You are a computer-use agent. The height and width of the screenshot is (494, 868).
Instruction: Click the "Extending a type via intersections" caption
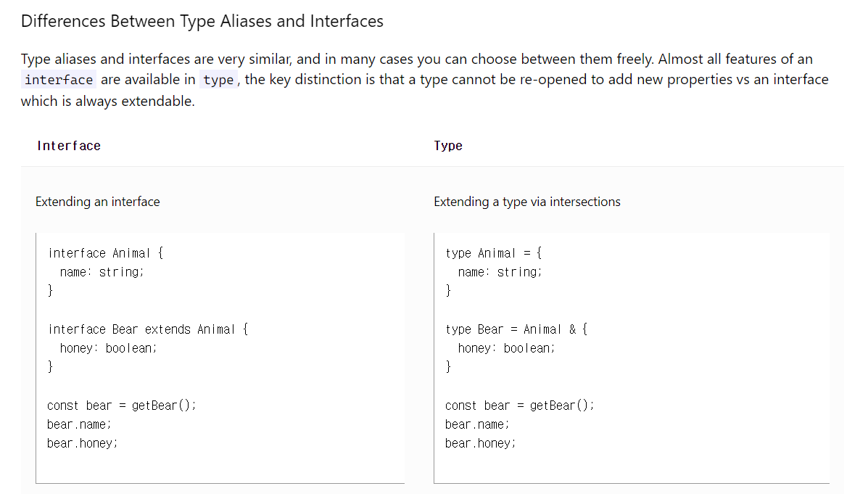point(527,202)
